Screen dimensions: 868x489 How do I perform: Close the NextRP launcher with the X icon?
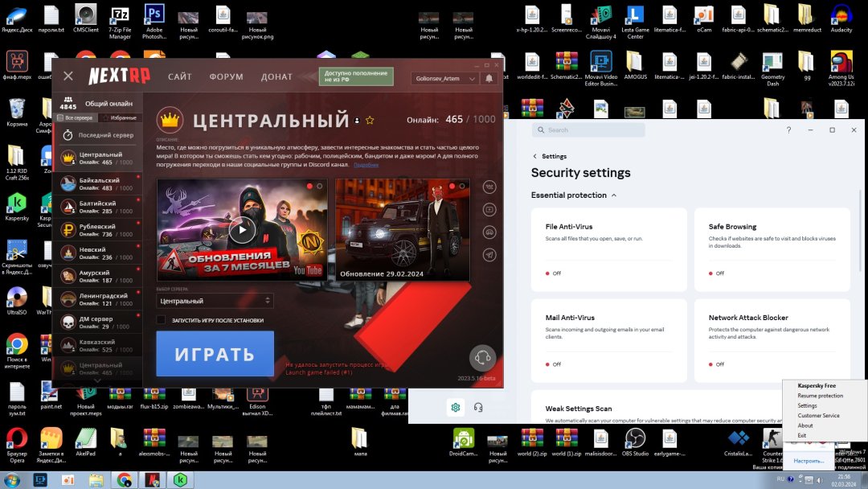[68, 76]
